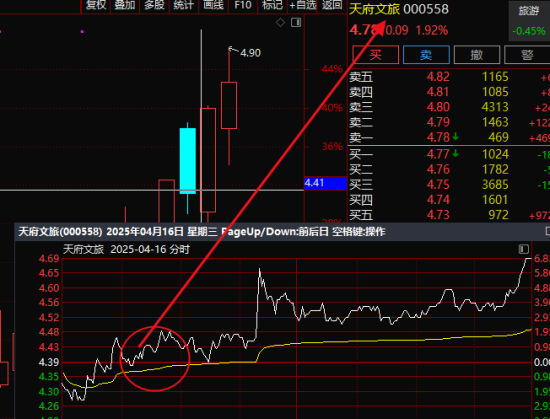Viewport: 550px width, 419px height.
Task: Add stock via +自选 button
Action: (302, 5)
